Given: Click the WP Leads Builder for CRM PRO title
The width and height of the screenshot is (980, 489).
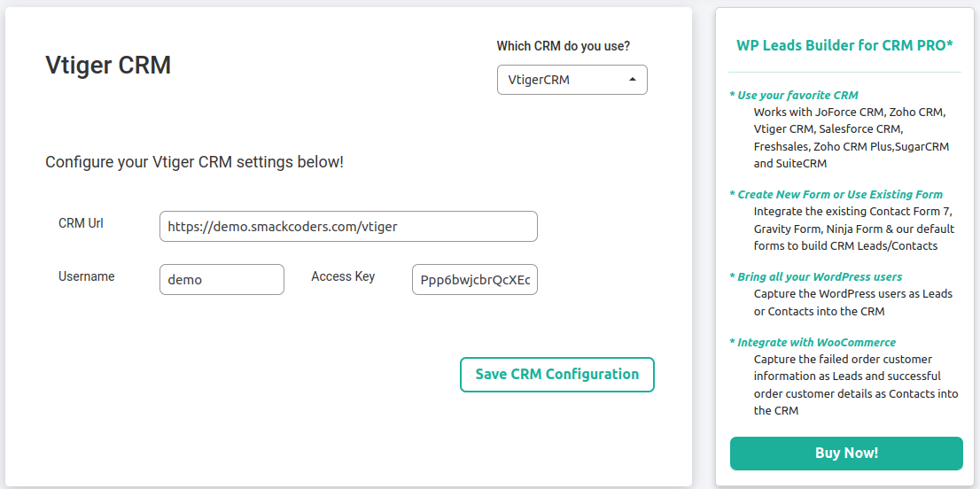Looking at the screenshot, I should tap(844, 45).
